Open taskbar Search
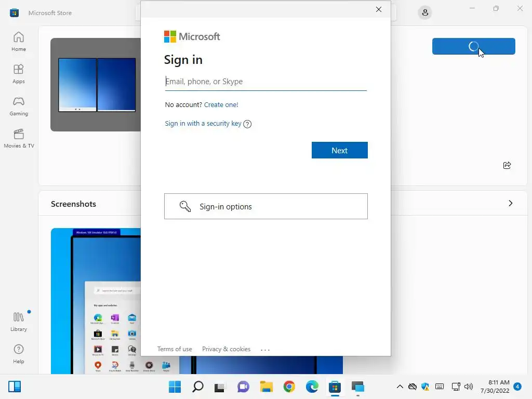 (x=198, y=387)
